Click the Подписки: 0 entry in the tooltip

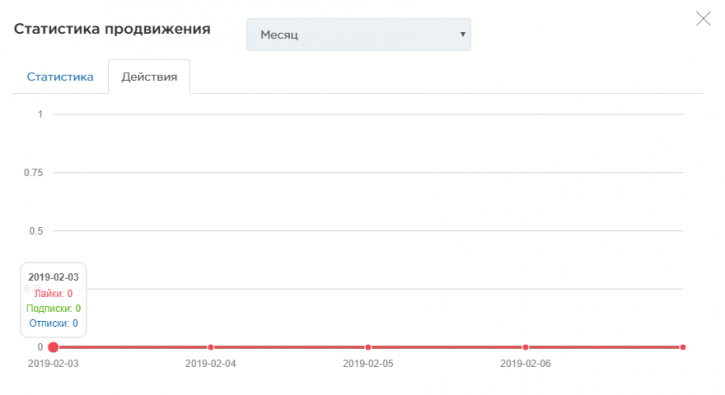(53, 308)
